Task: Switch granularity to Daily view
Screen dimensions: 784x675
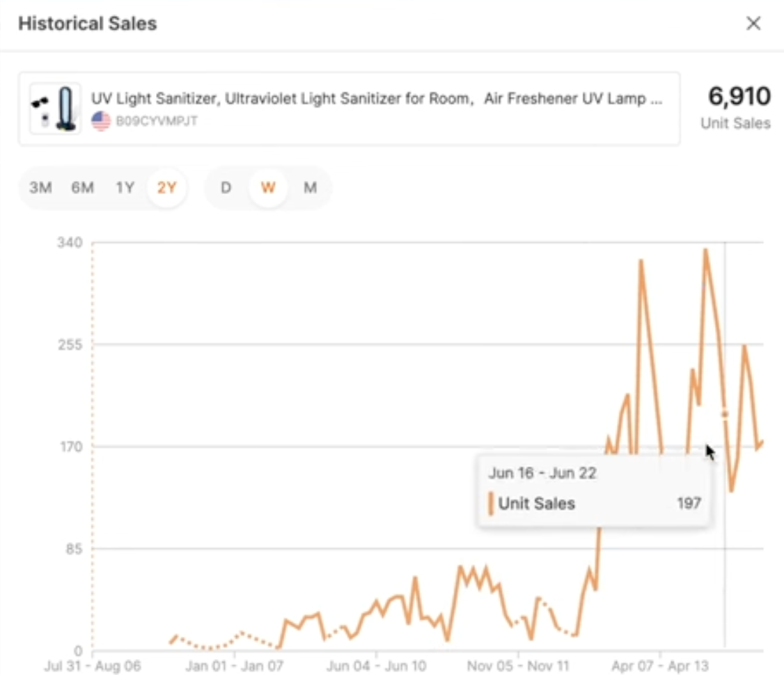Action: point(226,187)
